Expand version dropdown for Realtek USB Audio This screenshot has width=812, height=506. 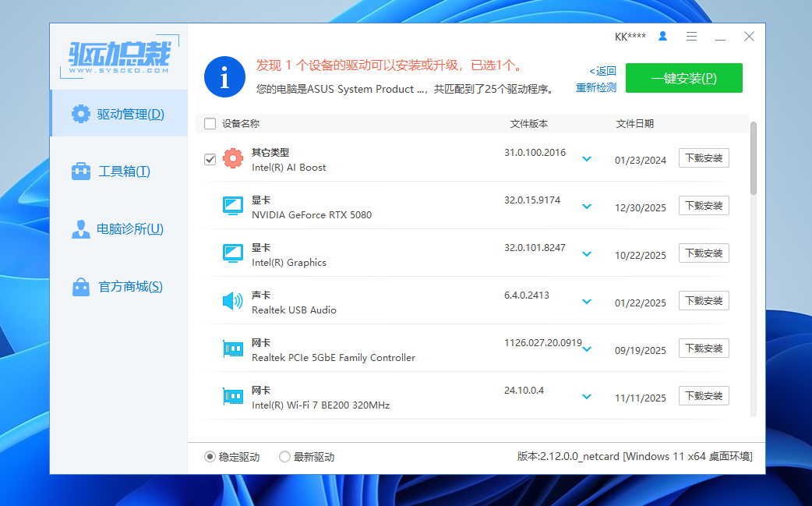click(587, 302)
